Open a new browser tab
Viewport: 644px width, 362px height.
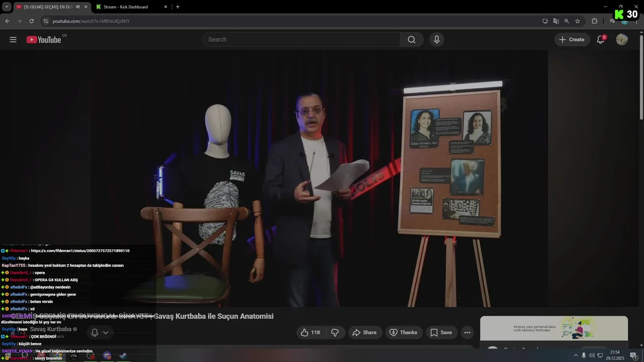point(178,7)
